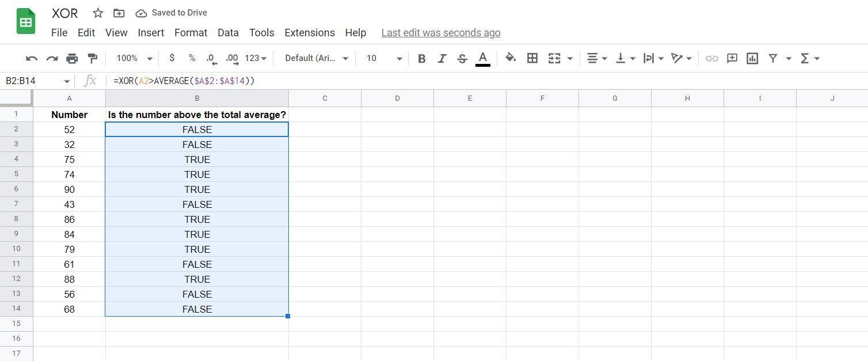Image resolution: width=868 pixels, height=361 pixels.
Task: Click the move to folder icon
Action: pos(119,13)
